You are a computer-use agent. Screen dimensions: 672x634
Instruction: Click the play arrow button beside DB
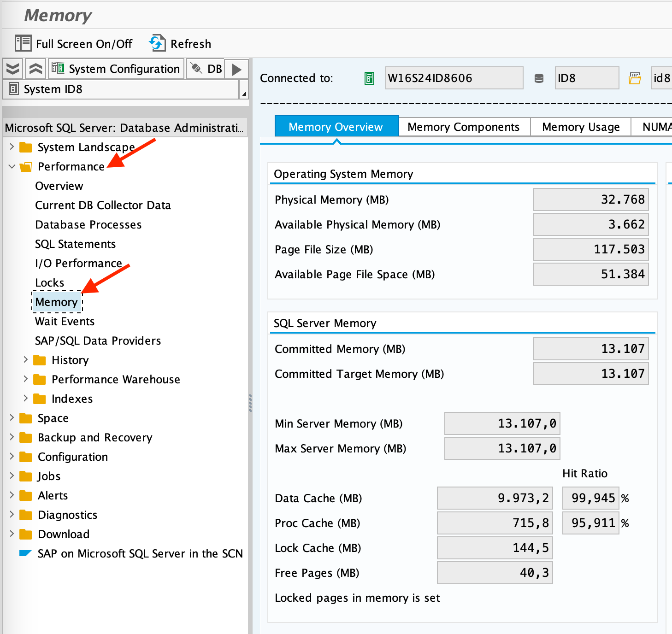tap(236, 68)
